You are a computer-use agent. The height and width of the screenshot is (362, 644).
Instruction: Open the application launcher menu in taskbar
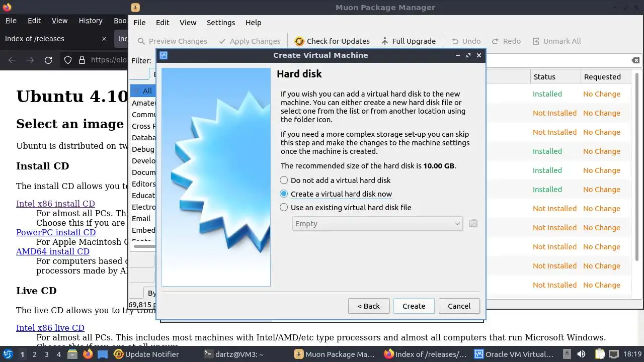point(8,354)
